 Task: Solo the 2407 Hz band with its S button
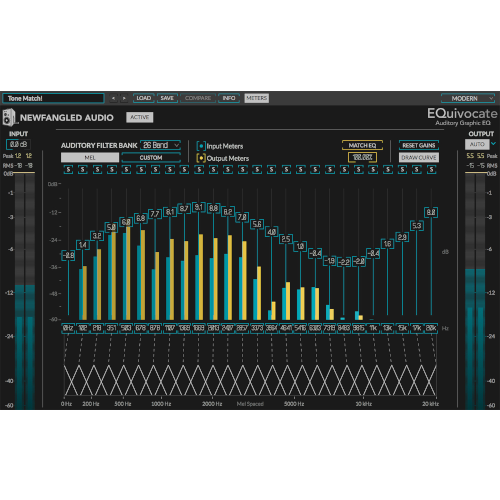228,170
